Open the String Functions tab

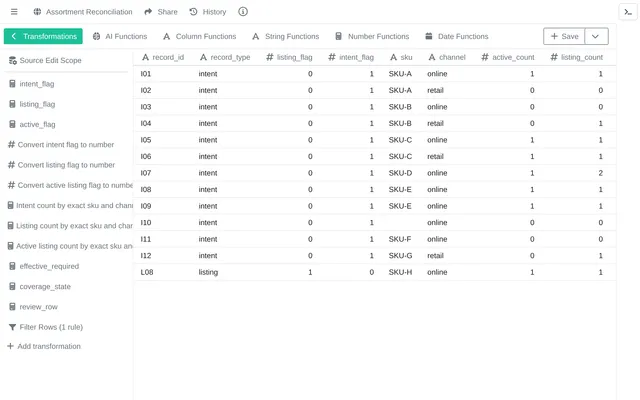285,36
